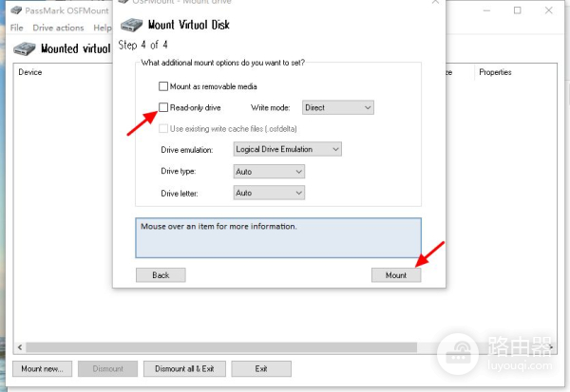Click the 'Drive type:' label
The height and width of the screenshot is (392, 570).
(179, 171)
